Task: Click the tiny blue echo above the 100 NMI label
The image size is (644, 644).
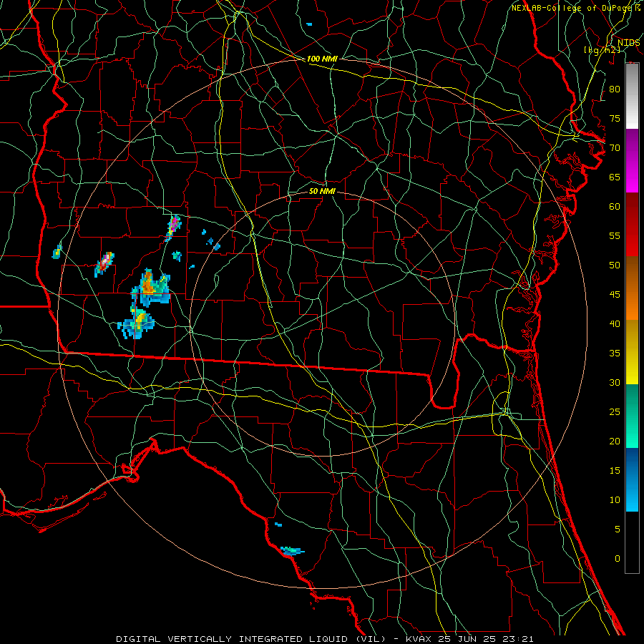Action: click(309, 24)
